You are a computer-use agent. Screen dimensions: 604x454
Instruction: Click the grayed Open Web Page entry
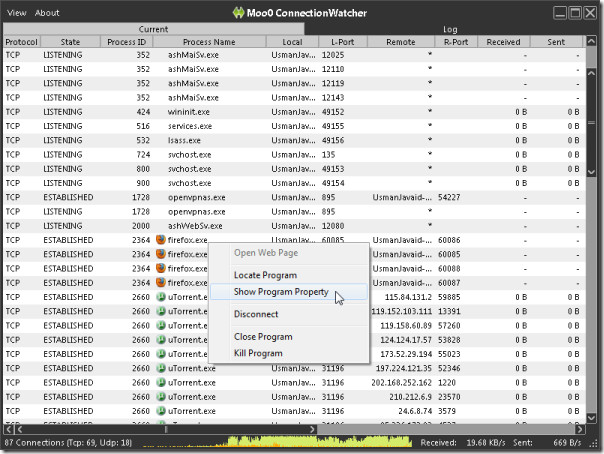266,253
